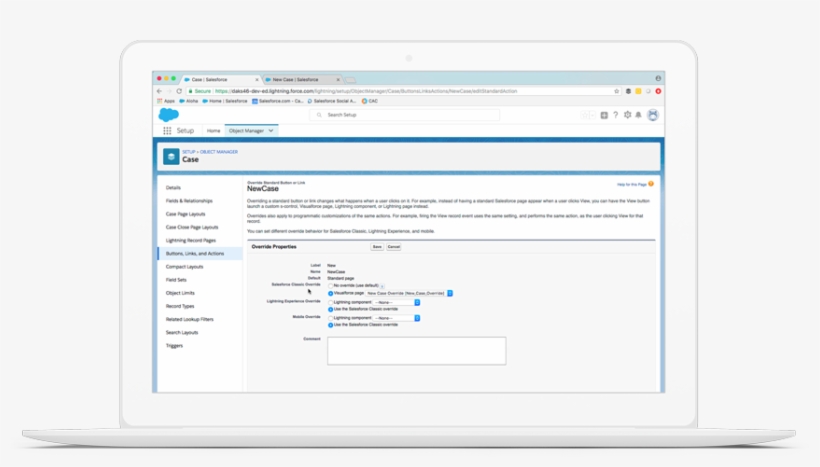Image resolution: width=820 pixels, height=467 pixels.
Task: Click the Cancel button
Action: [x=394, y=246]
